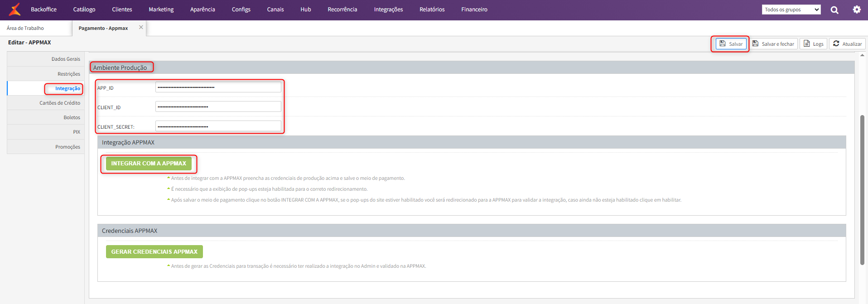Screen dimensions: 868x304
Task: Click GERAR CREDENCIAIS APPMAX button
Action: click(154, 252)
